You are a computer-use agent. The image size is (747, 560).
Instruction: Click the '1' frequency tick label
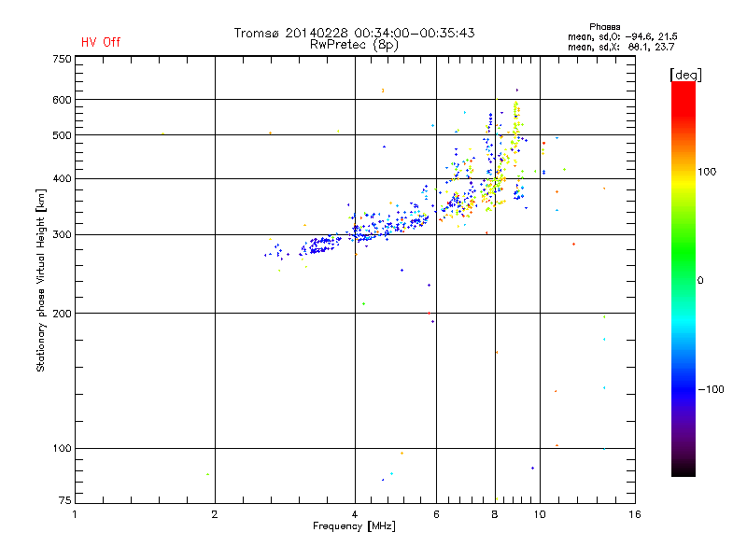click(75, 514)
